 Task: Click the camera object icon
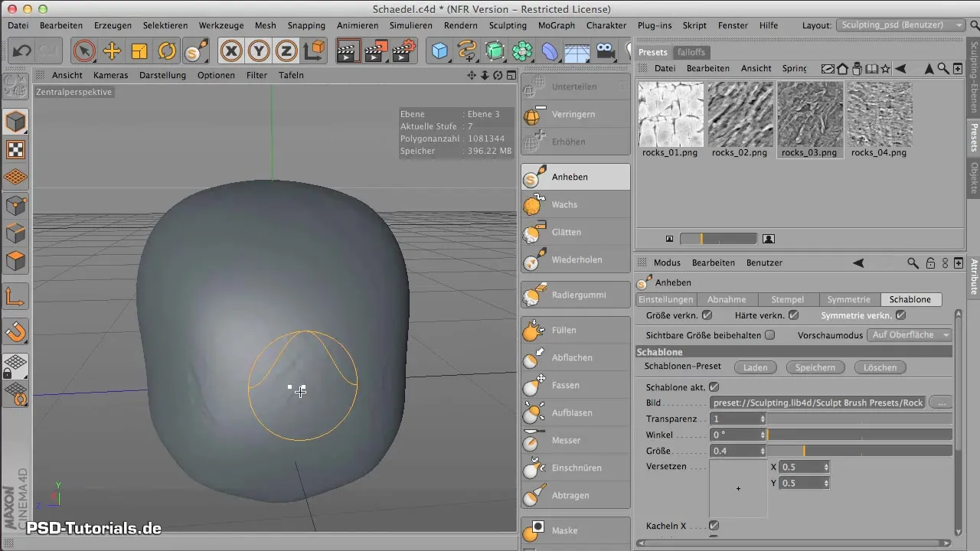click(x=606, y=51)
